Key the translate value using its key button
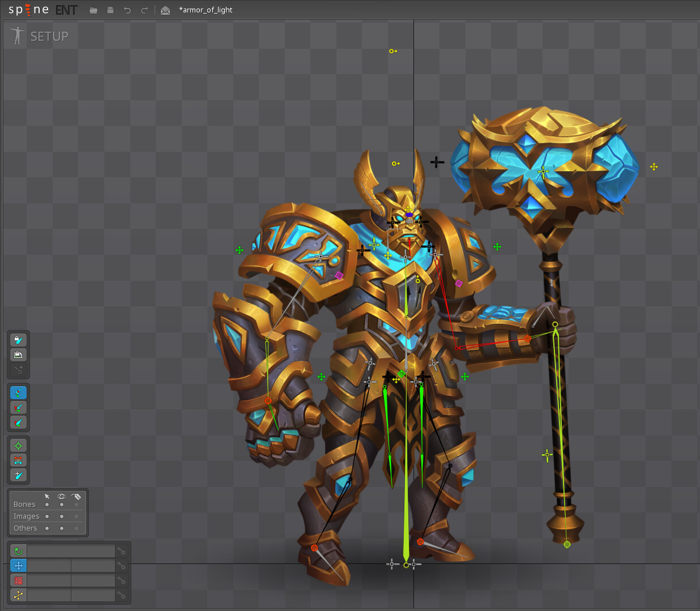Screen dimensions: 700x611 [121, 565]
